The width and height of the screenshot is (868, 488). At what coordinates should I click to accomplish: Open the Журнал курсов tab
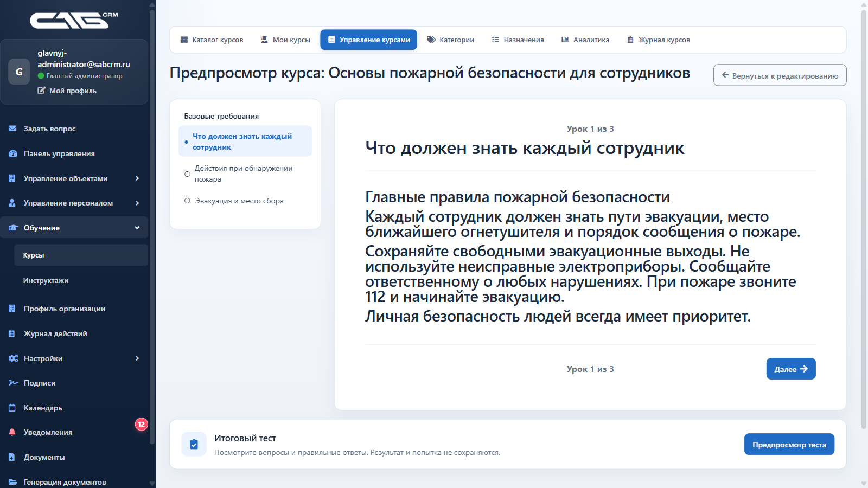click(658, 40)
